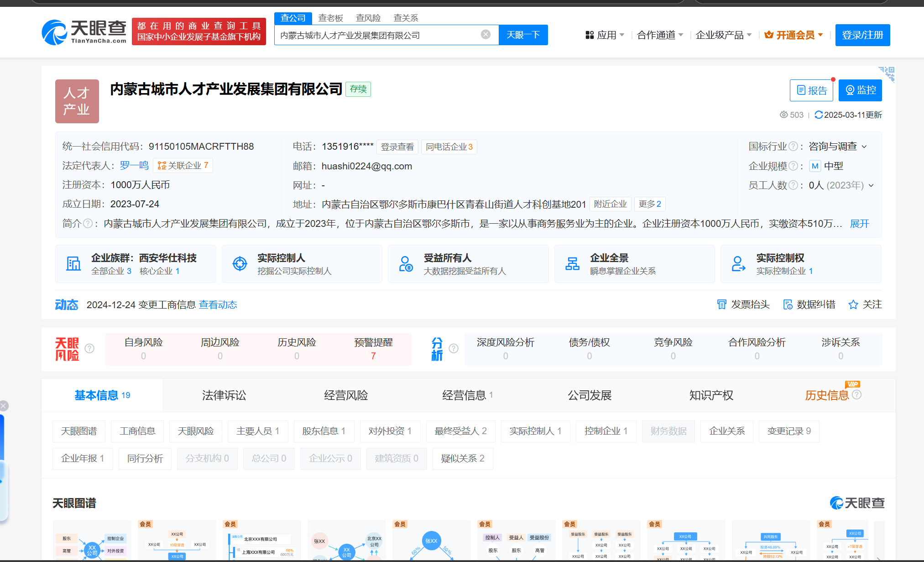Click the 天眼查 logo by 天眼图谱
Screen dimensions: 924x562
[856, 503]
